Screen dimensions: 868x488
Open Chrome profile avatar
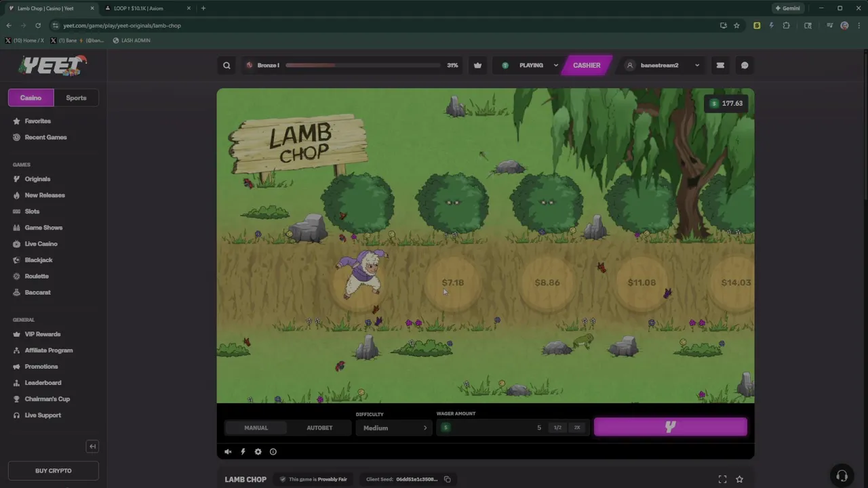[x=844, y=26]
